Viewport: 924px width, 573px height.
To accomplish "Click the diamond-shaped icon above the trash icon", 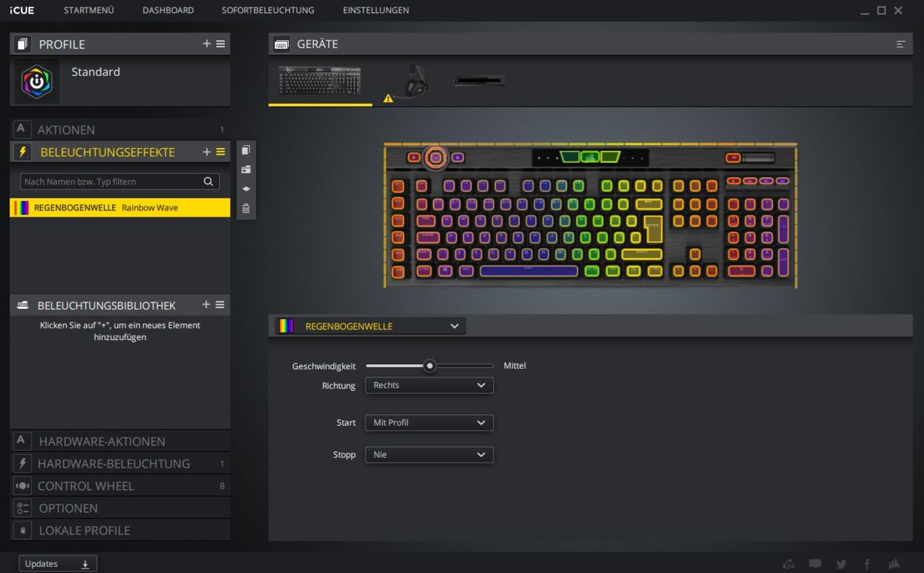I will point(246,189).
